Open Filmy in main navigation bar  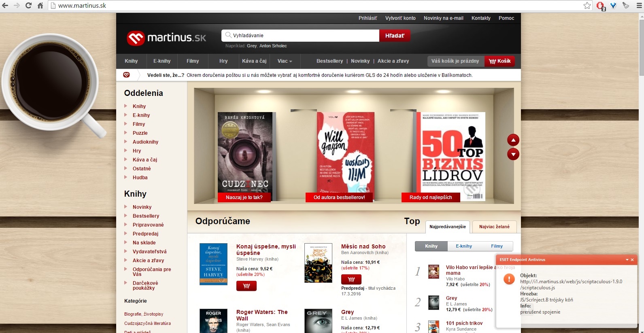coord(193,61)
